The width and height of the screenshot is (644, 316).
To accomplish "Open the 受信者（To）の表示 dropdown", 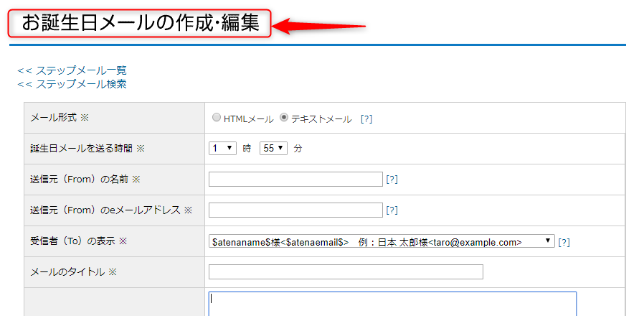I will (382, 241).
